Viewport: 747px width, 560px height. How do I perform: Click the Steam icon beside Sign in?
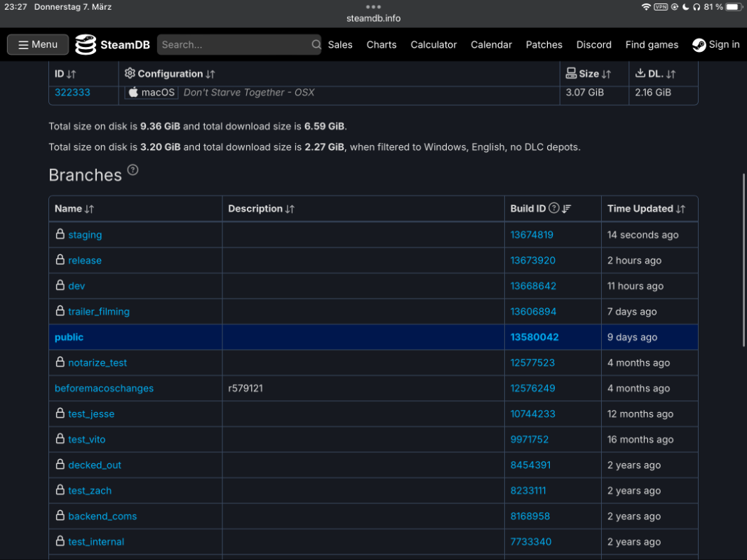pyautogui.click(x=699, y=45)
